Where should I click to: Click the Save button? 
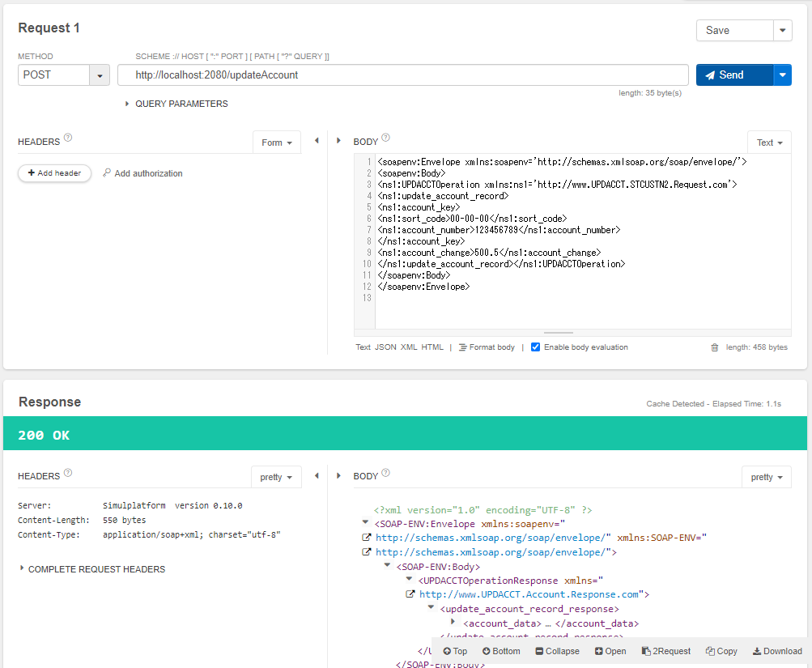[x=734, y=31]
